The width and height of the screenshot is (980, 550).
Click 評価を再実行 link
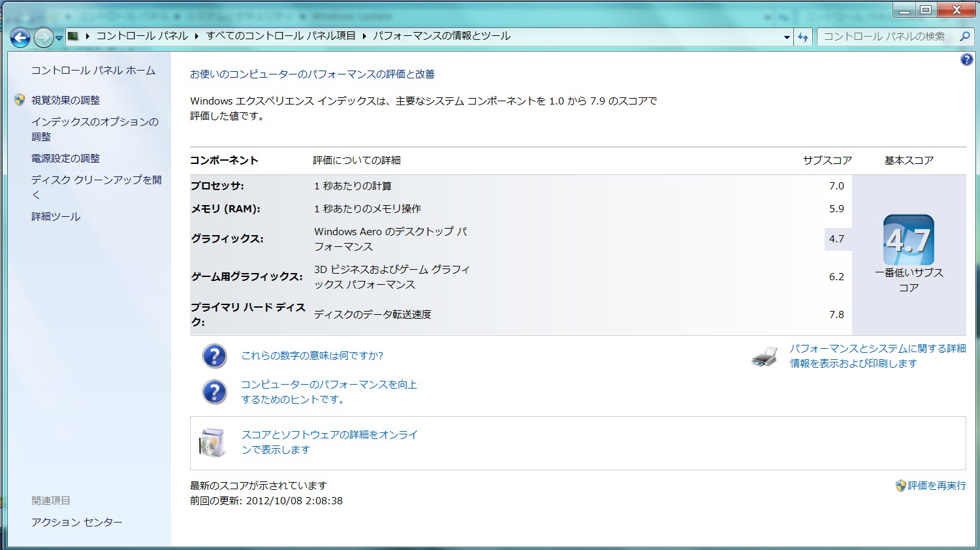[x=937, y=485]
